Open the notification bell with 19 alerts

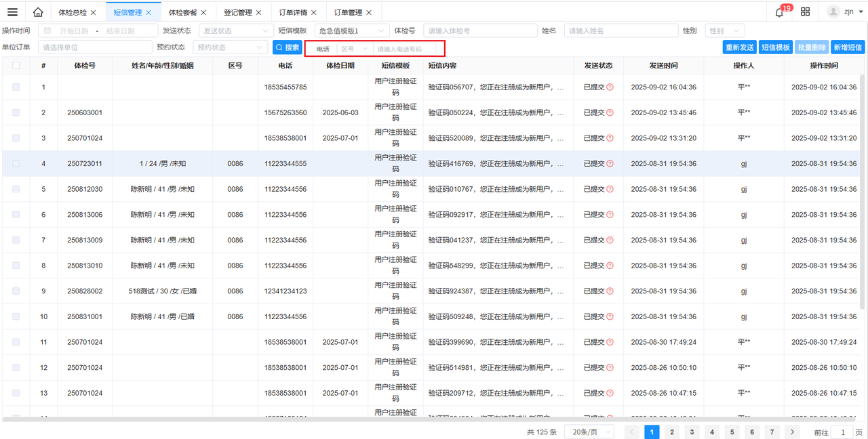tap(780, 12)
